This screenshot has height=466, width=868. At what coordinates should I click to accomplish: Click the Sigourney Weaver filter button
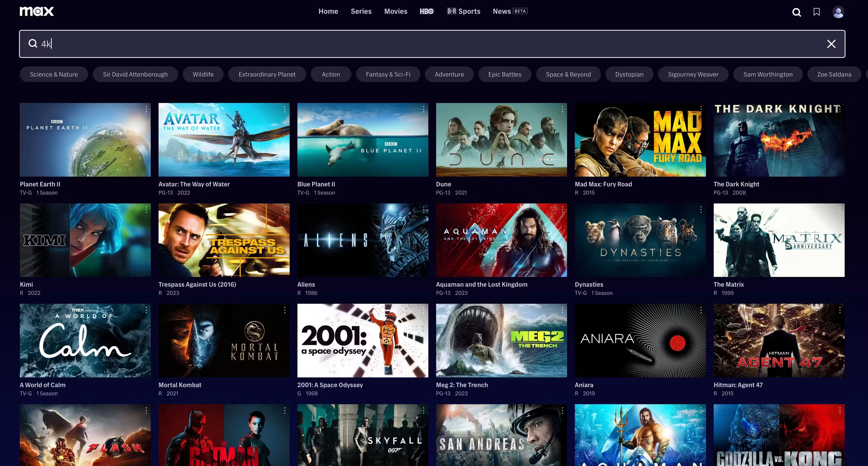pos(693,74)
